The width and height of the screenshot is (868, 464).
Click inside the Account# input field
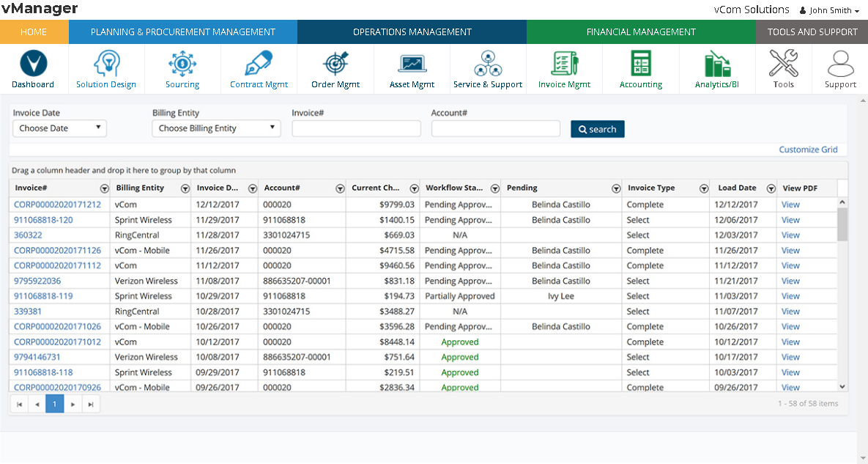tap(495, 129)
